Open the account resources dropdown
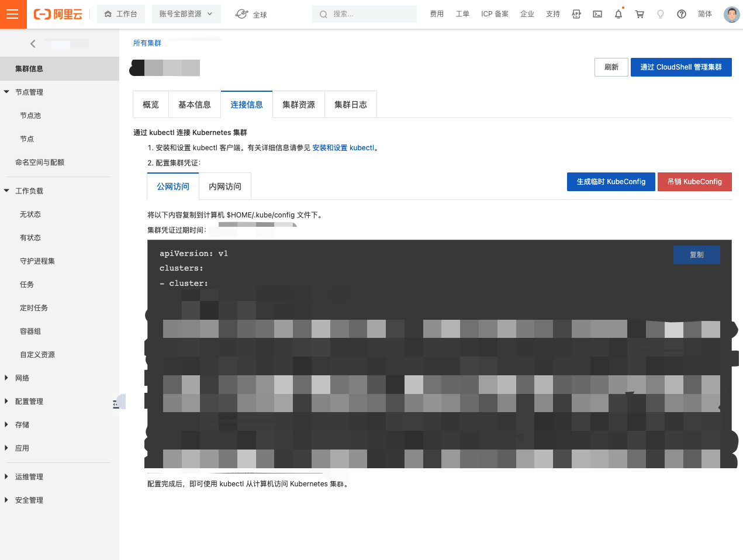The image size is (743, 560). click(x=186, y=14)
